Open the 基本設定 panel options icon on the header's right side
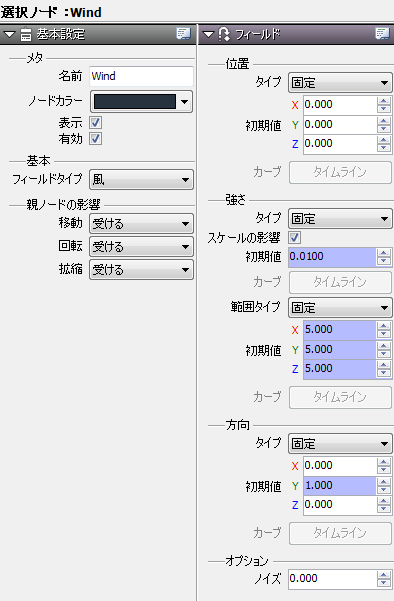 click(x=183, y=34)
